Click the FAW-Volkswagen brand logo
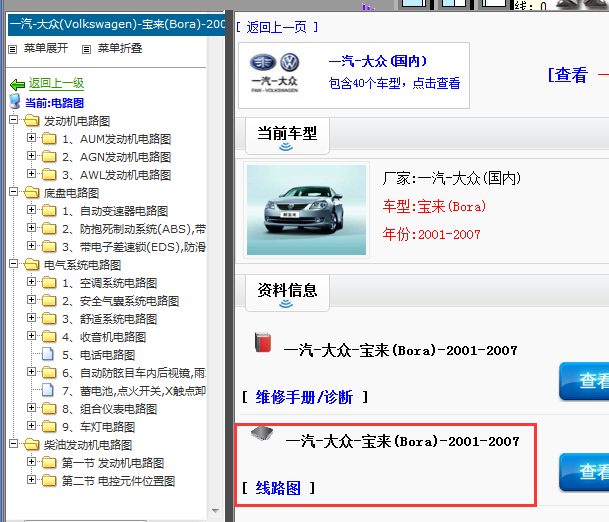Image resolution: width=609 pixels, height=522 pixels. tap(275, 73)
